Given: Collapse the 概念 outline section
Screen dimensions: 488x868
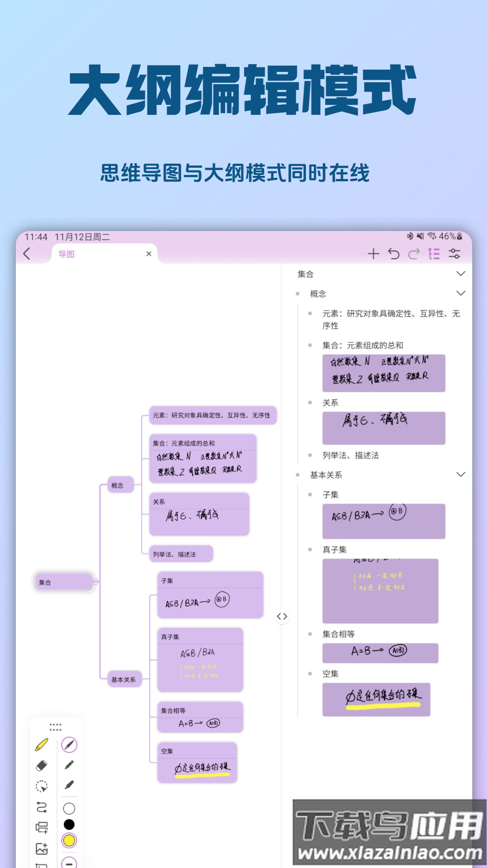Looking at the screenshot, I should click(x=460, y=293).
